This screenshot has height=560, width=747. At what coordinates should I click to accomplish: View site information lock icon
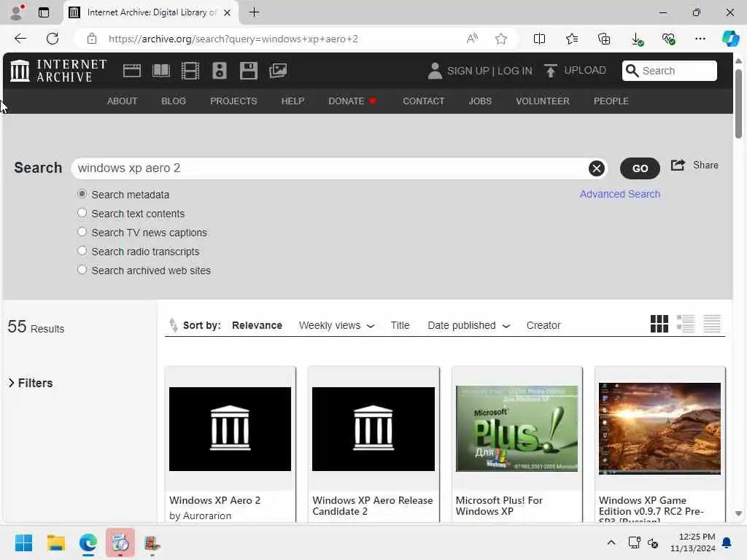tap(92, 39)
